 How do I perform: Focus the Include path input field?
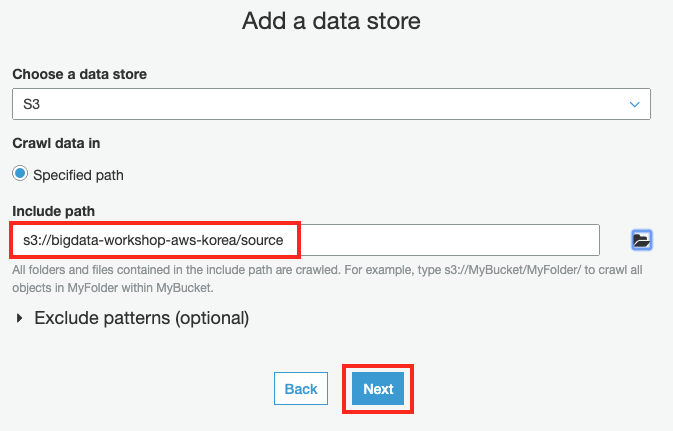(x=305, y=240)
